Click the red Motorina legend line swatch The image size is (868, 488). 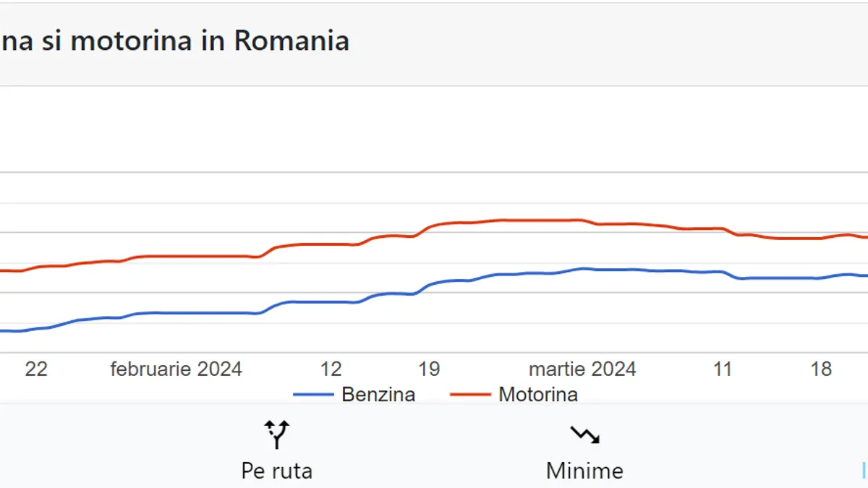470,395
